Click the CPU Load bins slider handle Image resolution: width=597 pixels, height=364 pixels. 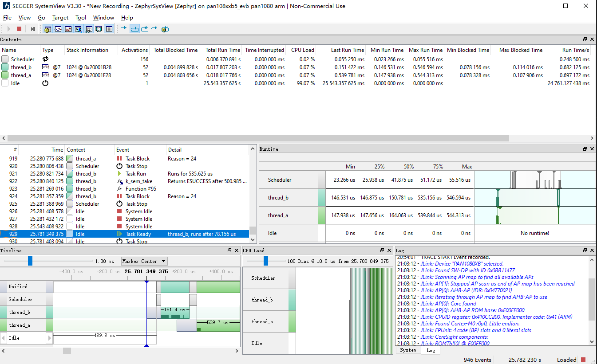[x=266, y=261]
